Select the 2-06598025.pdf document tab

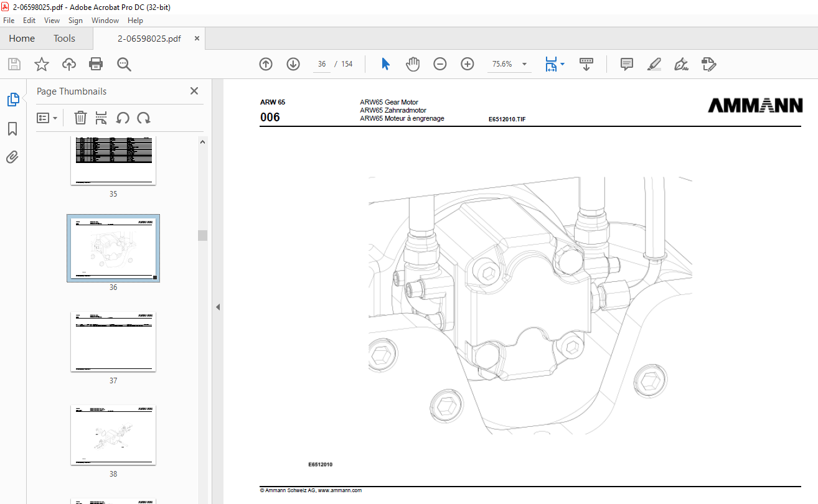coord(149,39)
